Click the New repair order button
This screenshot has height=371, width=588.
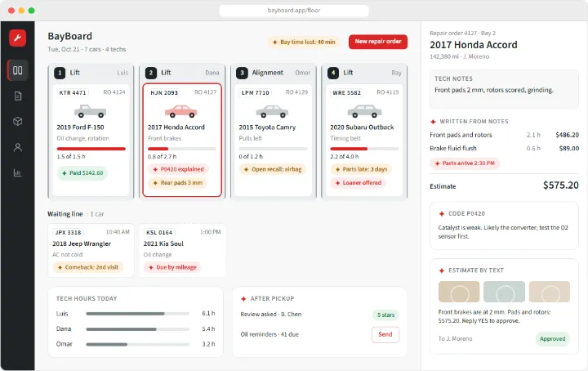click(x=378, y=42)
